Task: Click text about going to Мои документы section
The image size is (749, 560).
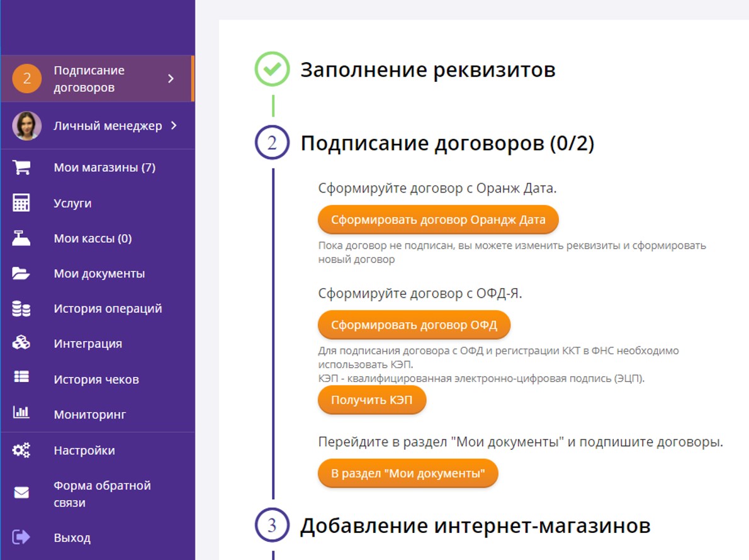Action: (x=521, y=442)
